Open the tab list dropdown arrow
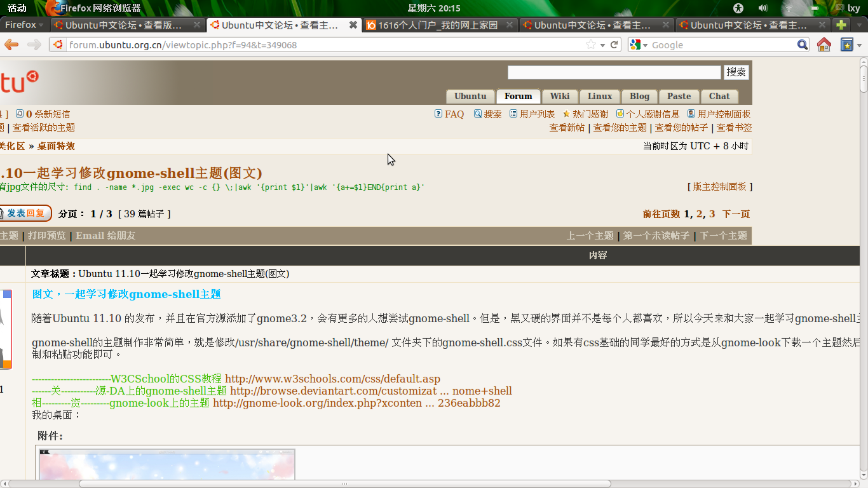 click(x=858, y=25)
